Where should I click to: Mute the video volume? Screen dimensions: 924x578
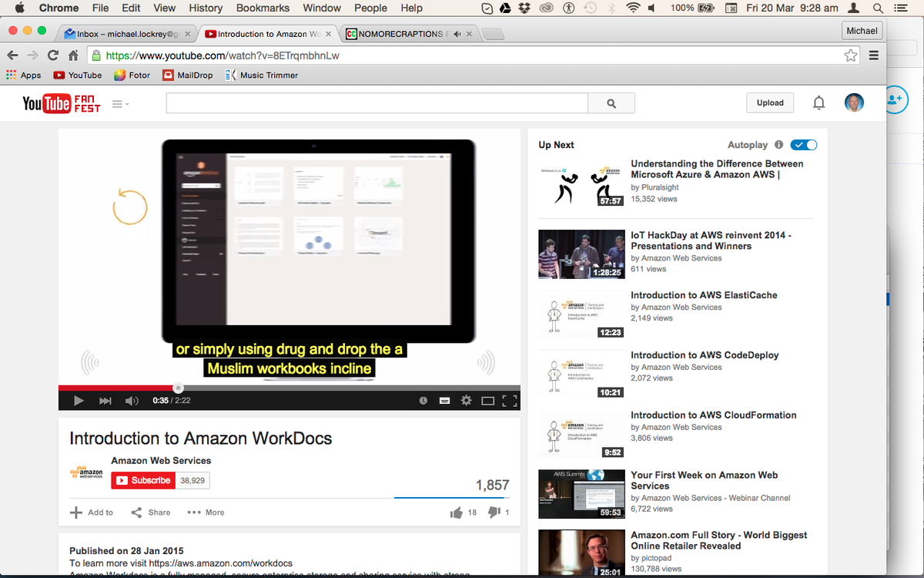click(132, 401)
